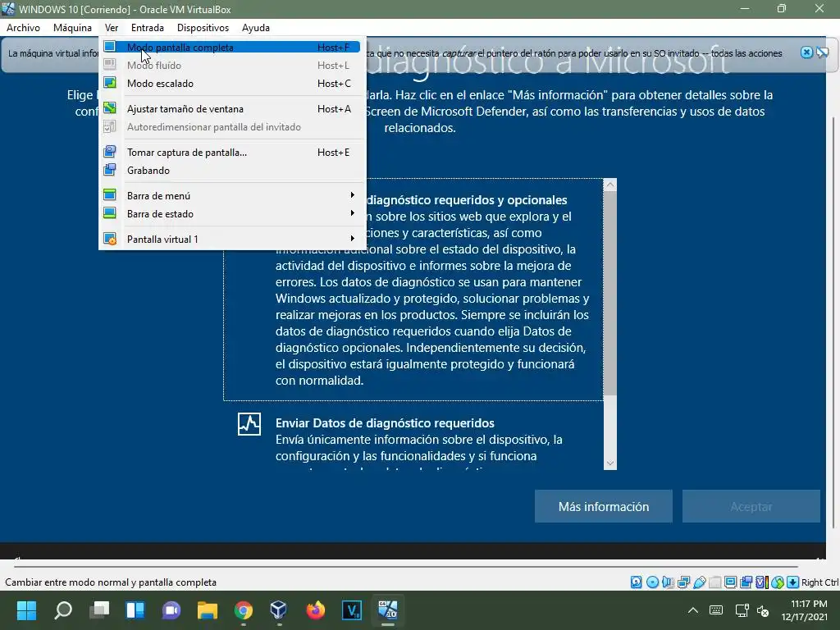Click the network adapters status icon
The width and height of the screenshot is (840, 630).
683,582
